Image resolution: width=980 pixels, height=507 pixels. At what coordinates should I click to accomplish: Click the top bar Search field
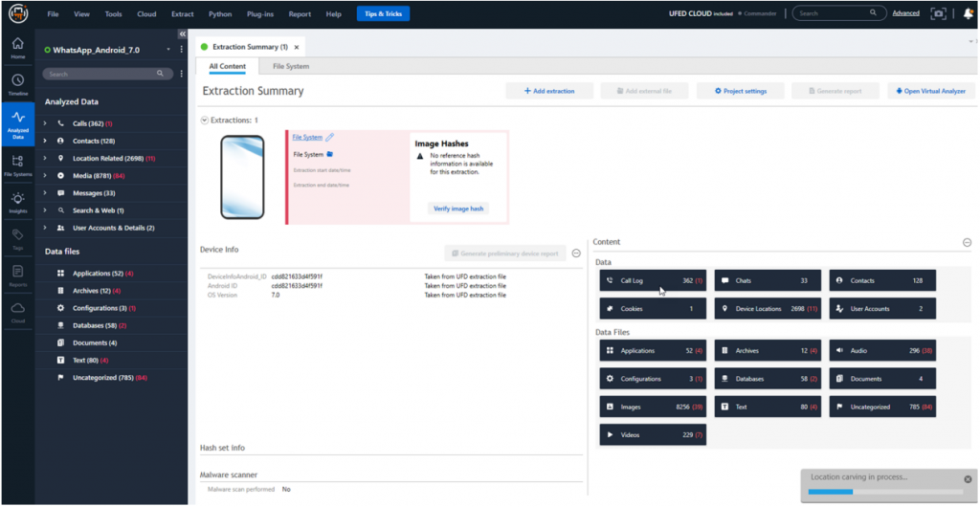tap(839, 12)
